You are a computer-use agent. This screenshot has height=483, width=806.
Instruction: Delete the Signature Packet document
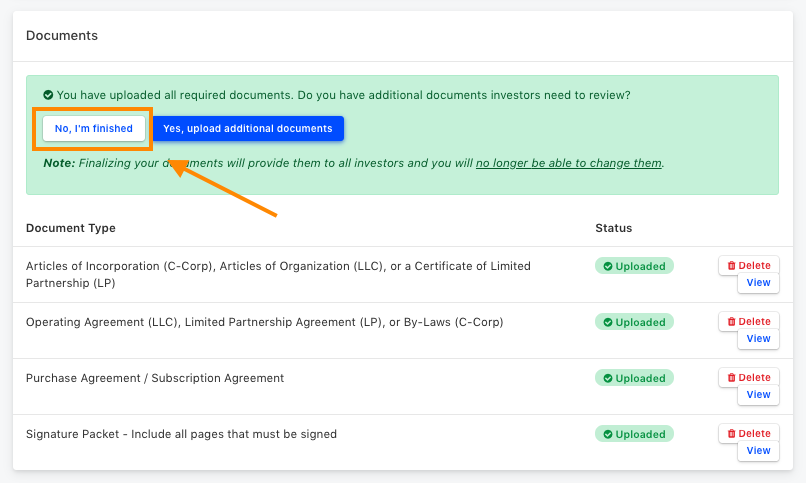749,434
